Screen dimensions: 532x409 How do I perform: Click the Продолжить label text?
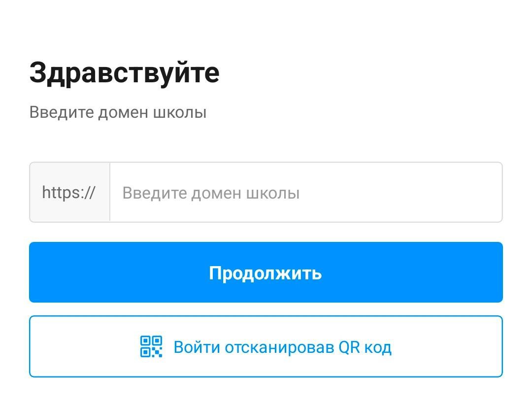(x=266, y=273)
